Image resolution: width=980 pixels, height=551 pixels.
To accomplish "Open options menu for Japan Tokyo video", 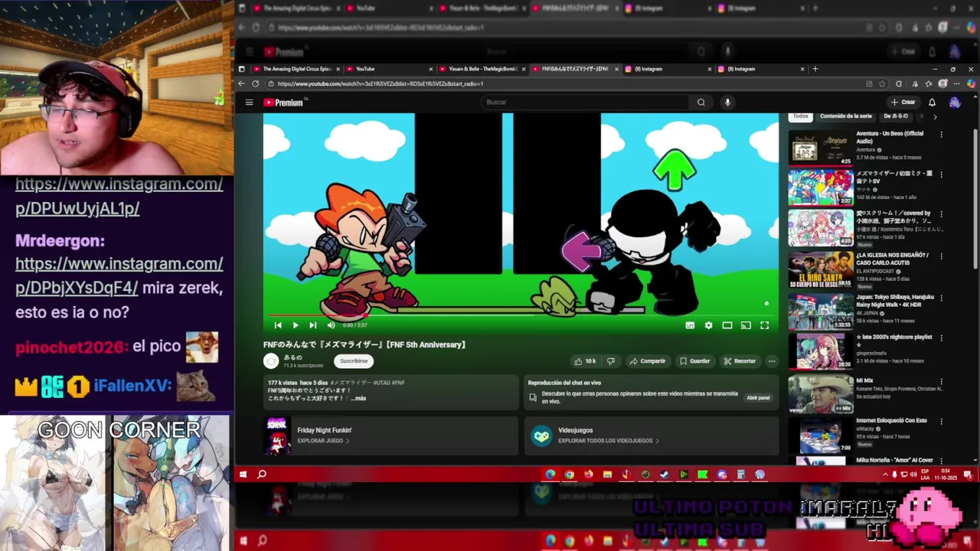I will pyautogui.click(x=941, y=298).
